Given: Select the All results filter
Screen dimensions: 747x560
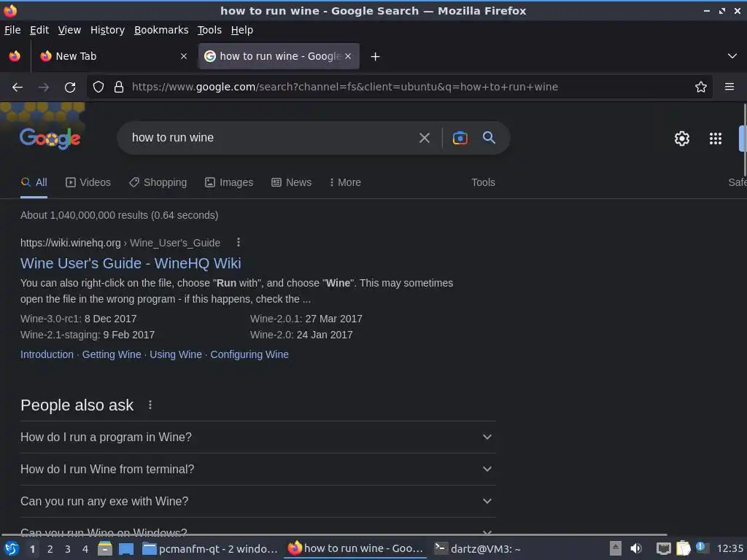Looking at the screenshot, I should tap(34, 182).
